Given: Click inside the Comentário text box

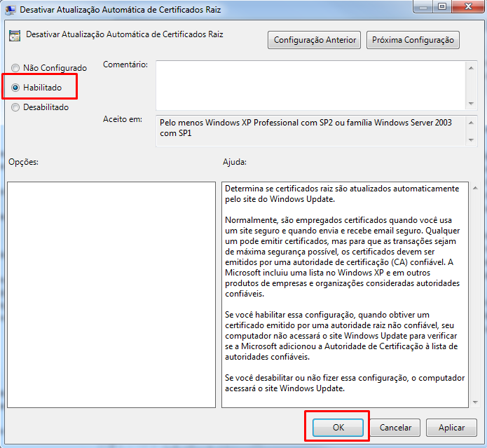Looking at the screenshot, I should 310,85.
